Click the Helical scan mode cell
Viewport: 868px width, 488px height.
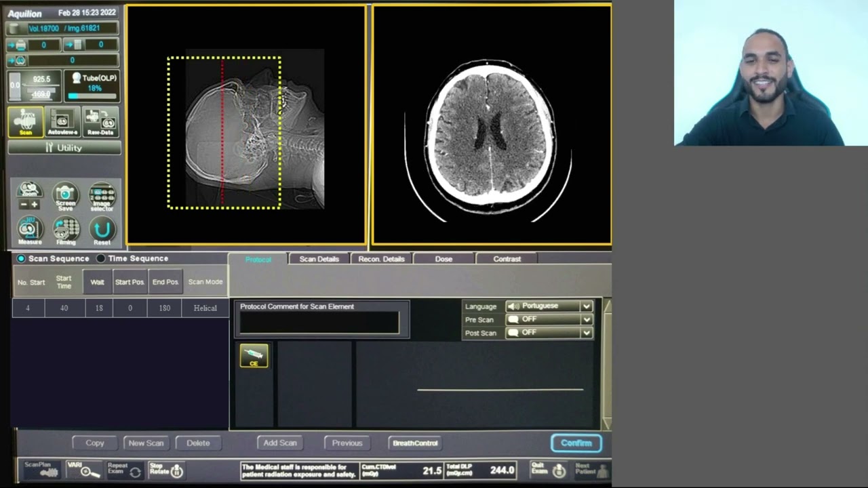tap(205, 308)
